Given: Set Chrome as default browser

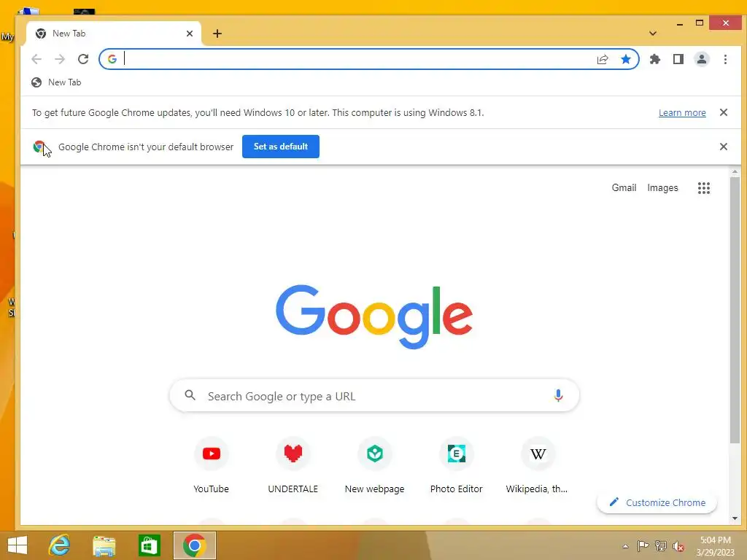Looking at the screenshot, I should point(281,147).
